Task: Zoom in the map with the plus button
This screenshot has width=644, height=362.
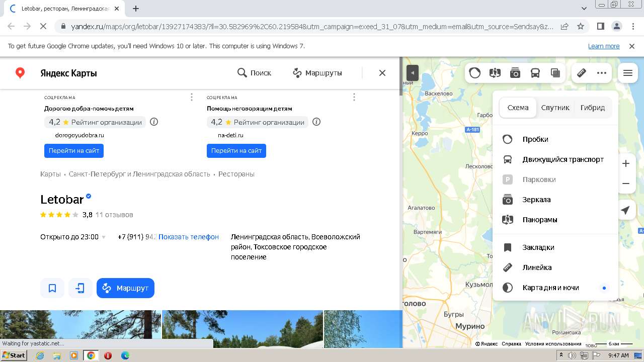Action: click(626, 163)
